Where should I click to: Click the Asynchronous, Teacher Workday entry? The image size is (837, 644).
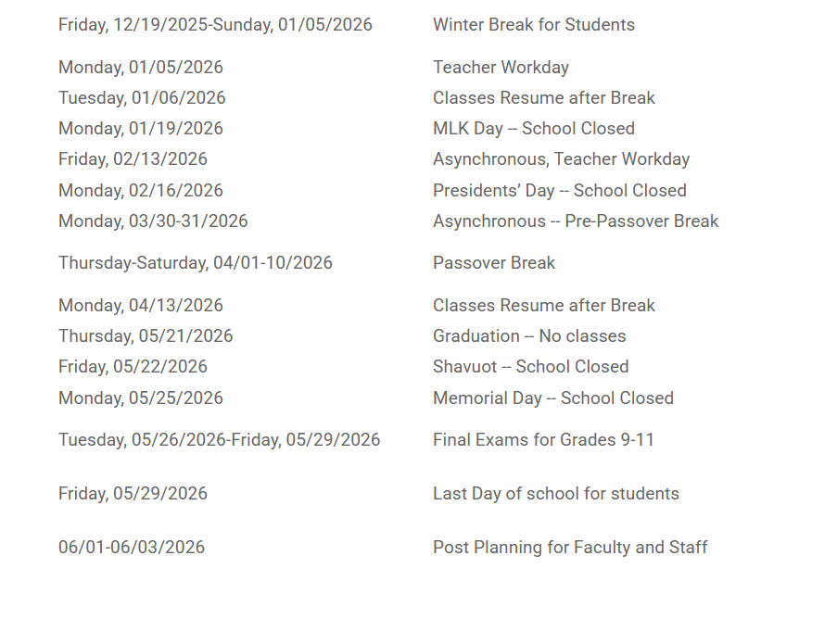561,159
